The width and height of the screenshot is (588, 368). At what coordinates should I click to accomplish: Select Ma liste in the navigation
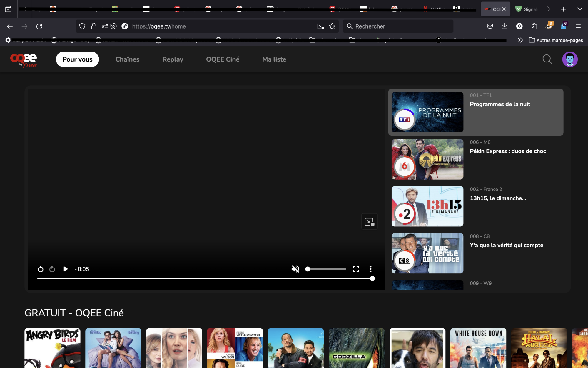[x=274, y=59]
